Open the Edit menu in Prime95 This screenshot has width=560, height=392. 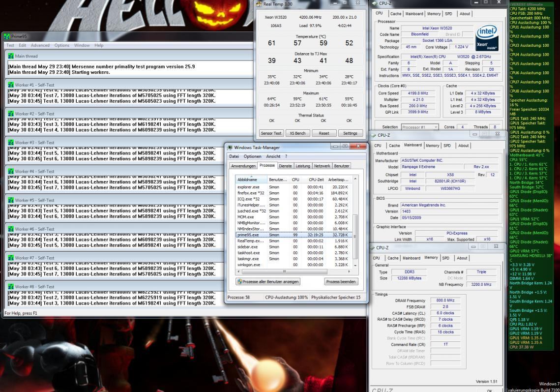(23, 45)
